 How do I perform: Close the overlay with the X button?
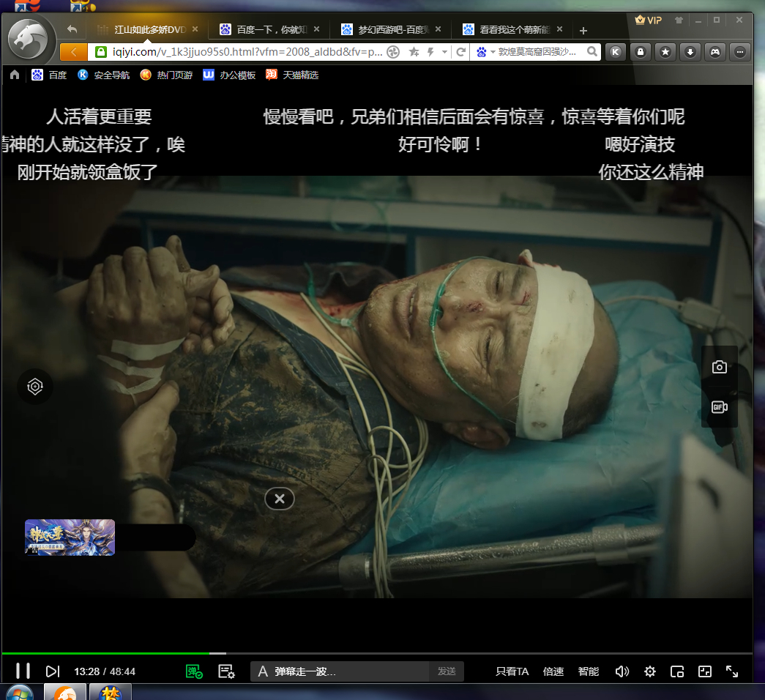click(x=280, y=499)
